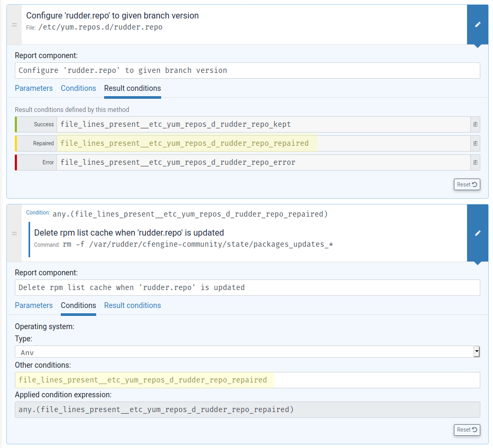Click the drag handle of the first method block

point(14,25)
